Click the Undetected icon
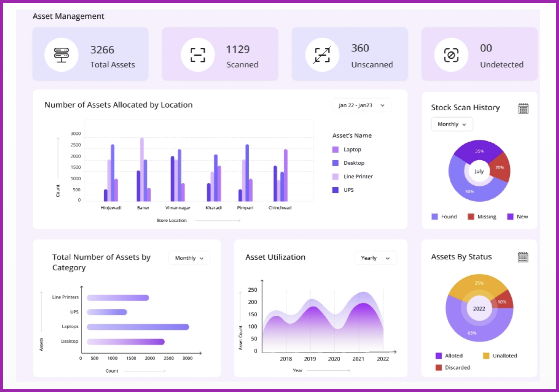Screen dimensions: 559x392 point(451,55)
